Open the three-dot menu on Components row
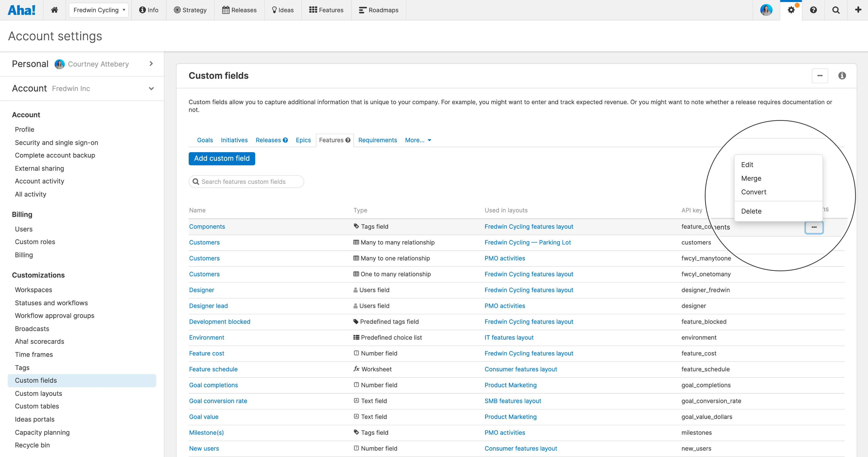Image resolution: width=868 pixels, height=457 pixels. pos(814,227)
